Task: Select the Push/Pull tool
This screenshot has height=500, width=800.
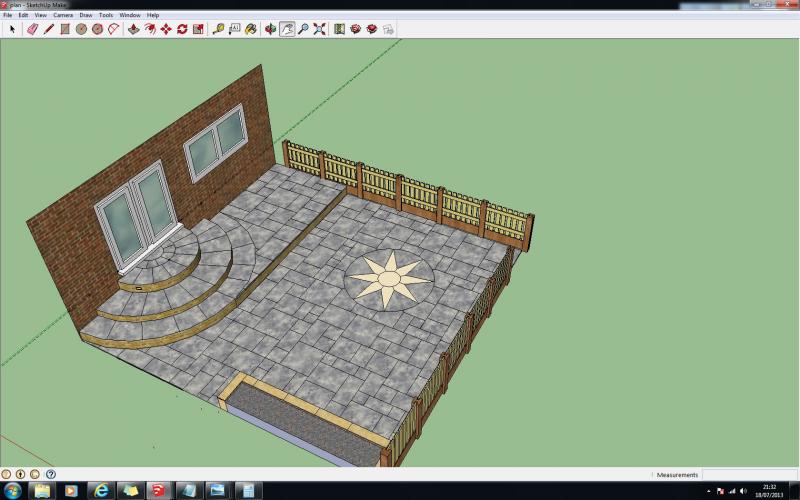Action: [x=132, y=29]
